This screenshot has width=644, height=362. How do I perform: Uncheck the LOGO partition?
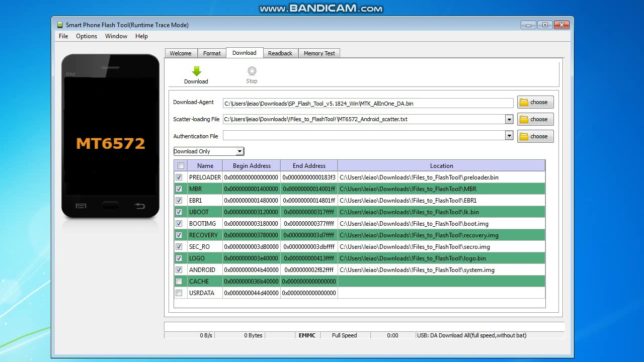179,258
